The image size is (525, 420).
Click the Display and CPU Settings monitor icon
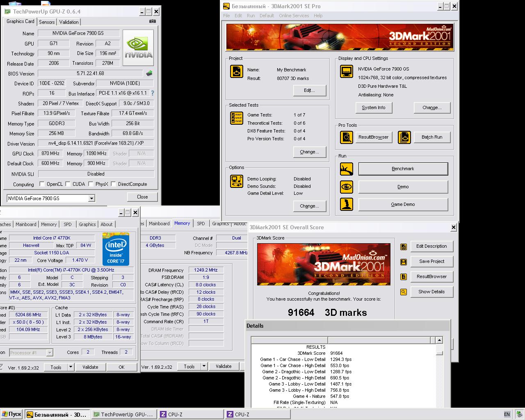(x=347, y=71)
